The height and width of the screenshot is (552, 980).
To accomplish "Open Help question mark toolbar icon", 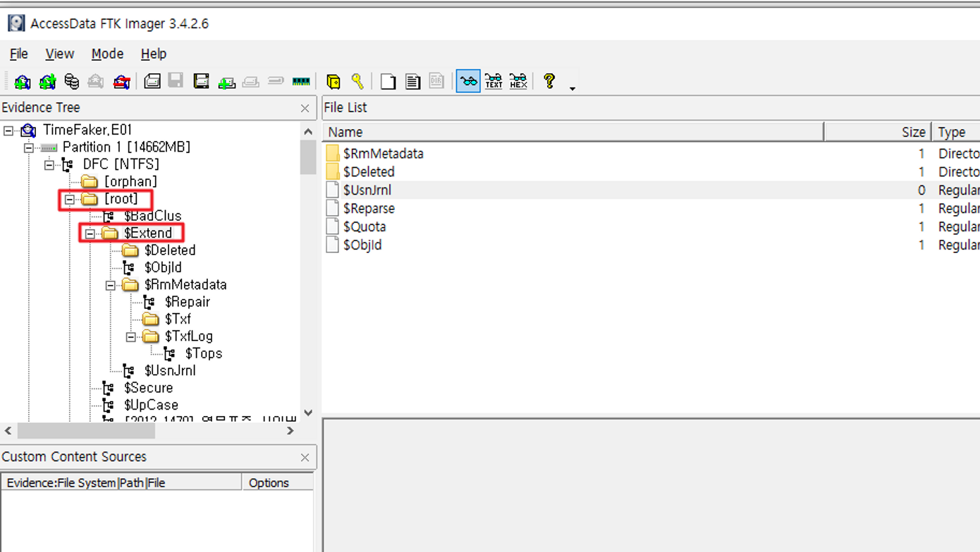I will 549,81.
